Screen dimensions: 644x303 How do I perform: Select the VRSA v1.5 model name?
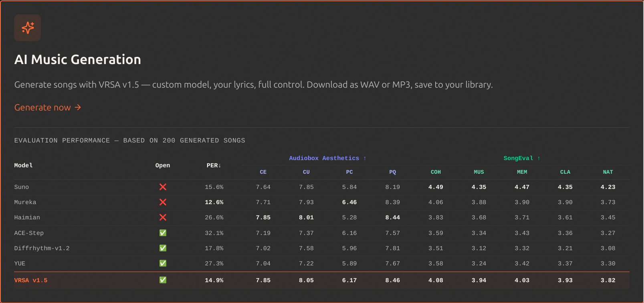coord(31,280)
